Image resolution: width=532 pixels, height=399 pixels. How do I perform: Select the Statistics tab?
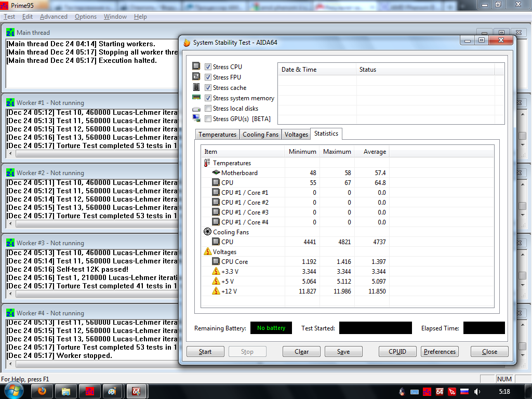(x=326, y=134)
